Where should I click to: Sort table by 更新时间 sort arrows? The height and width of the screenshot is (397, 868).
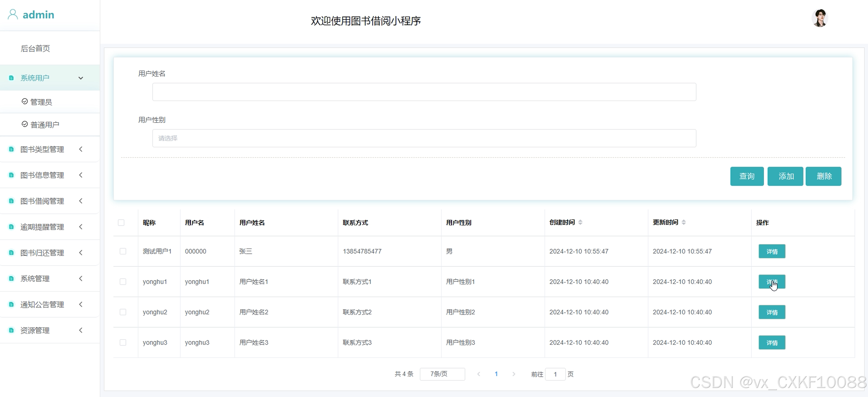pos(683,222)
